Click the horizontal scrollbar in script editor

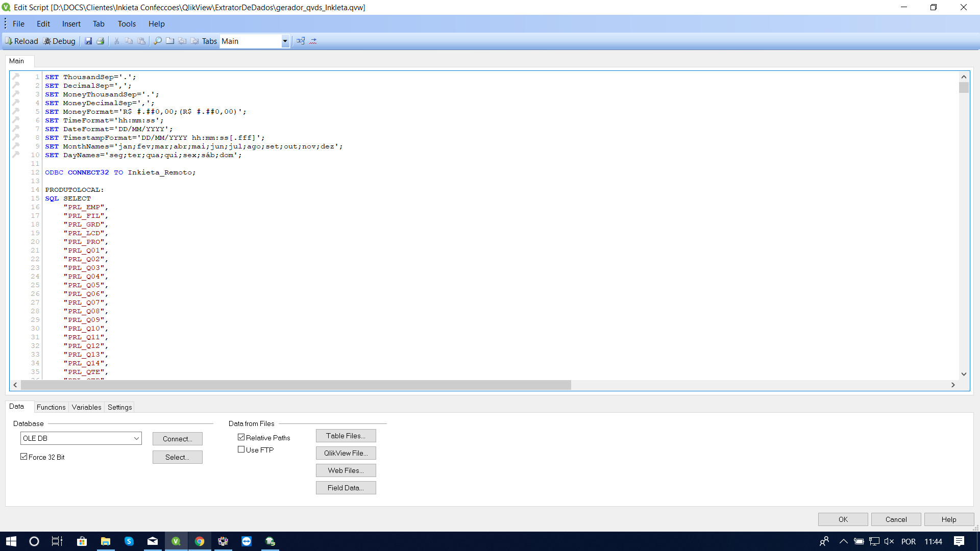coord(296,385)
